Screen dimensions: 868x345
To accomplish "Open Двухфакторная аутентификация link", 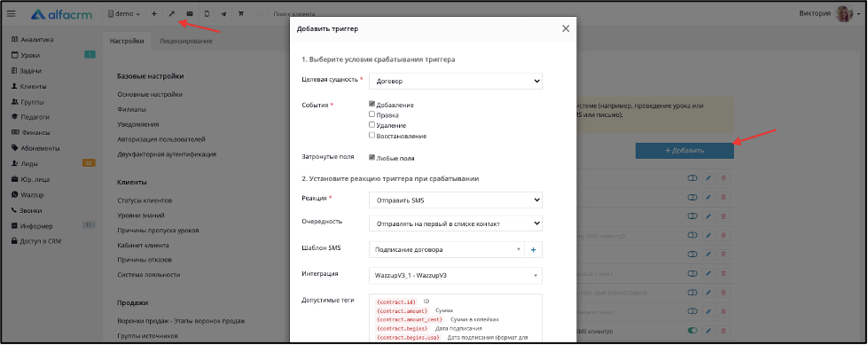I will coord(167,154).
